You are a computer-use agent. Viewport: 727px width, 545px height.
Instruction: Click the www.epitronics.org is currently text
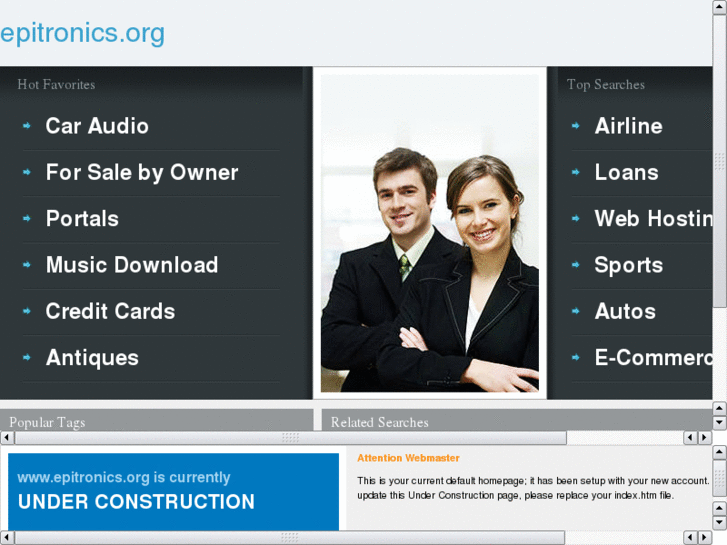(x=124, y=477)
